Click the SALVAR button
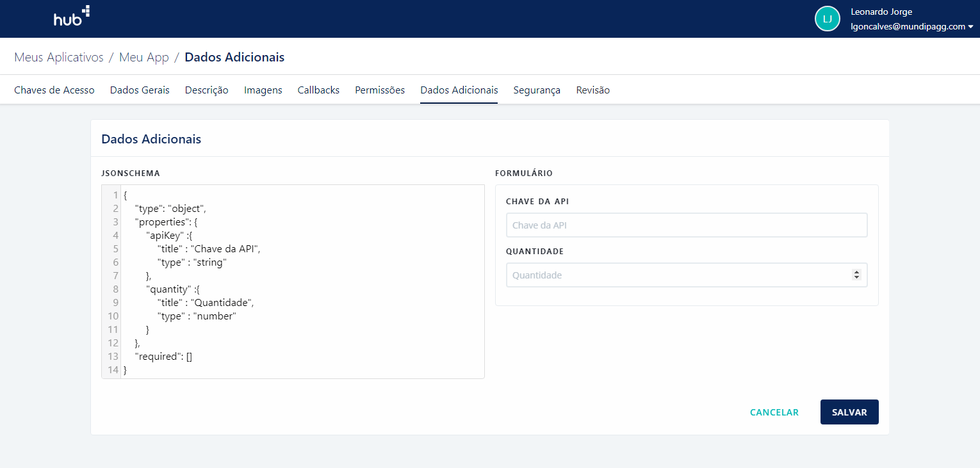Screen dimensions: 980x468 click(x=849, y=412)
